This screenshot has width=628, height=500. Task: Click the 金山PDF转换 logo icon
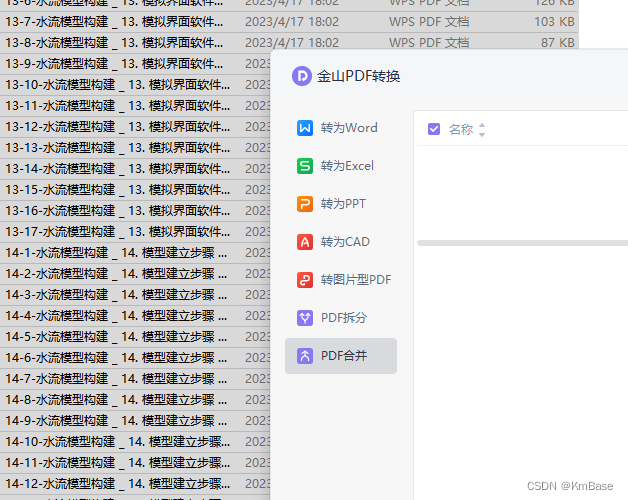(302, 76)
